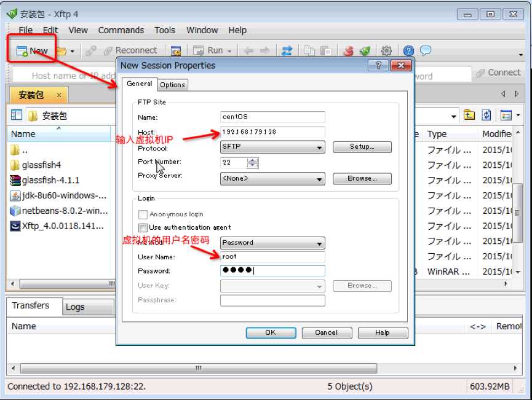Open the Help menu

[237, 30]
